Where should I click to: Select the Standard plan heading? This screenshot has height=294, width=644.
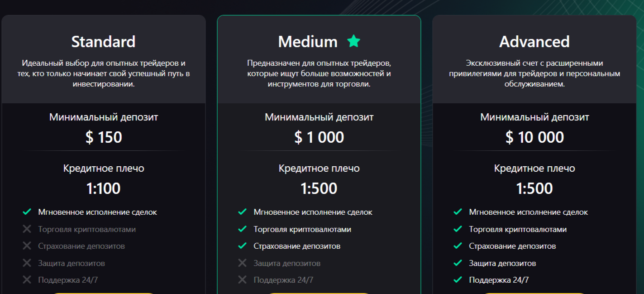point(104,42)
